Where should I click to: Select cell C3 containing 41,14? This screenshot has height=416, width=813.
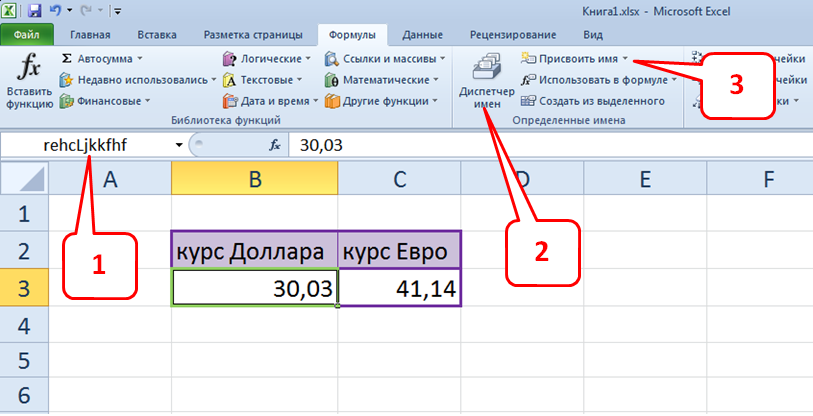400,289
